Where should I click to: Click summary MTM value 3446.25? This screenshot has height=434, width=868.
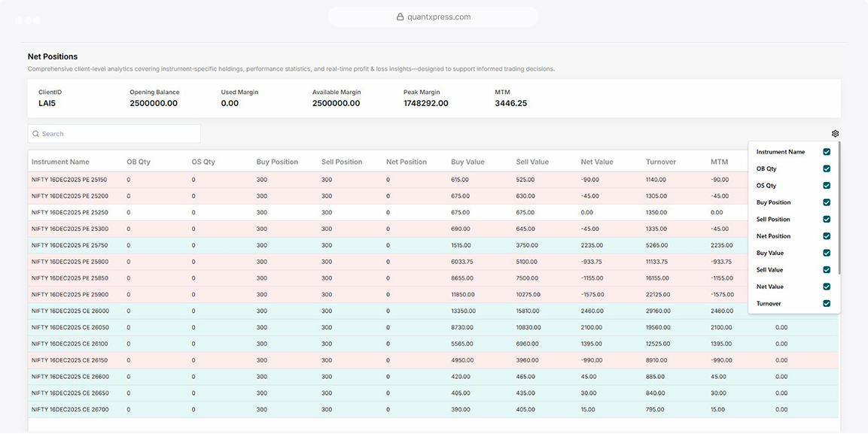[510, 103]
